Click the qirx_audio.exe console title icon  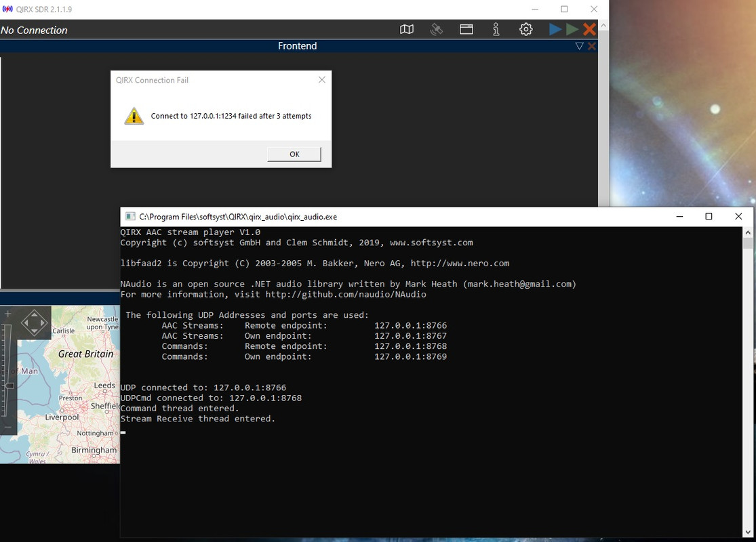[x=130, y=216]
